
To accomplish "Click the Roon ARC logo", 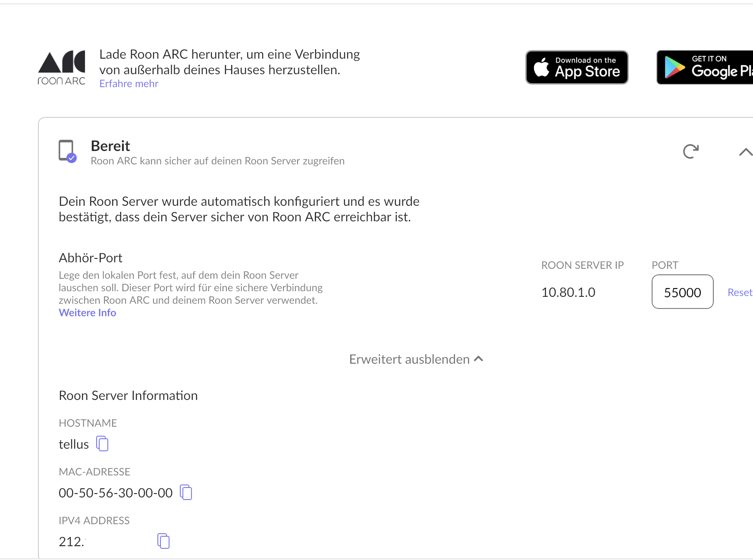I will click(x=62, y=67).
